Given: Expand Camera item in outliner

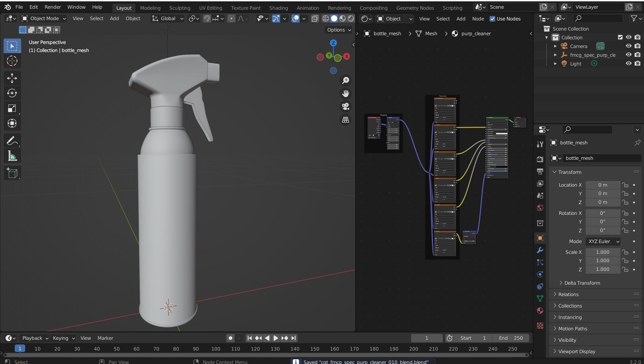Looking at the screenshot, I should click(555, 46).
